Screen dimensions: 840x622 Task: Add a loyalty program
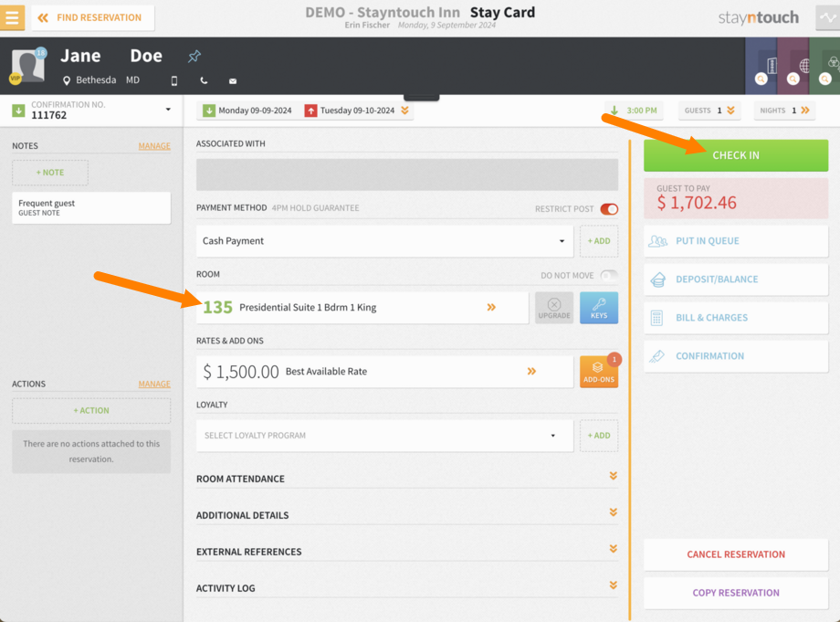(599, 436)
